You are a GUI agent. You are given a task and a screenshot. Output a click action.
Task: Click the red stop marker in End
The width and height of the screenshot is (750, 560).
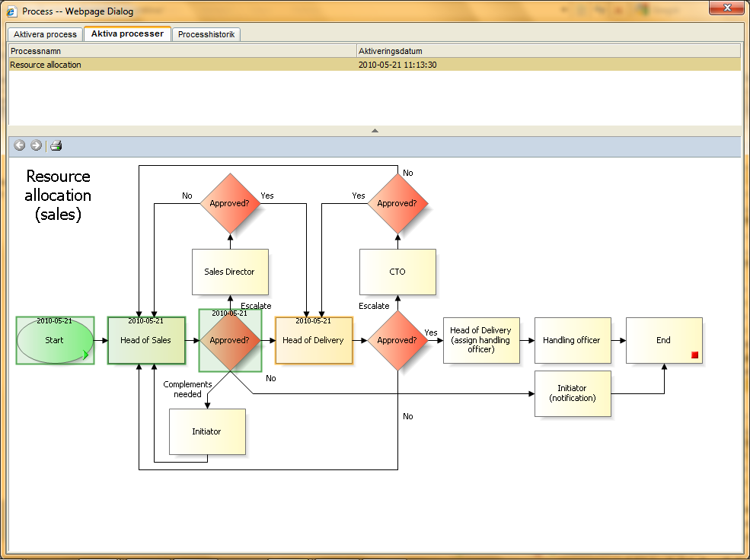click(x=694, y=355)
